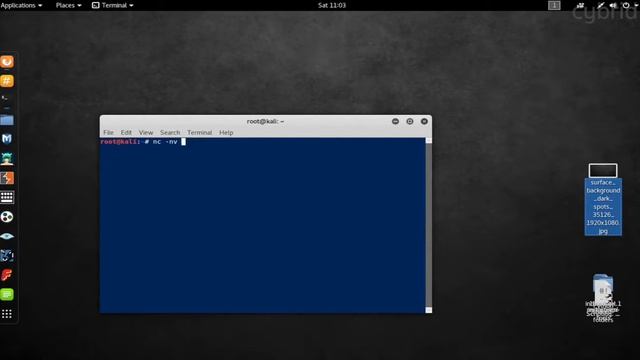
Task: Open the Sat 11:03 clock calendar
Action: click(x=332, y=5)
